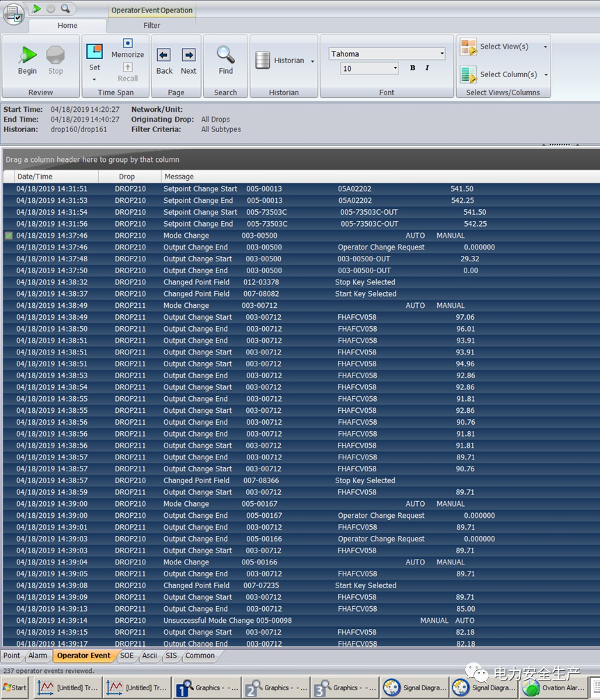
Task: Open Find search magnifier
Action: [x=225, y=56]
